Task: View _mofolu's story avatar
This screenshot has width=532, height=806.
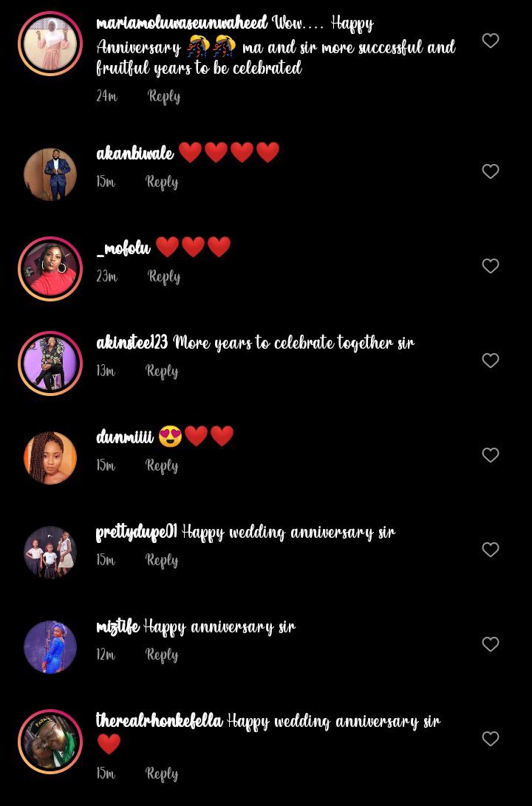Action: (50, 269)
